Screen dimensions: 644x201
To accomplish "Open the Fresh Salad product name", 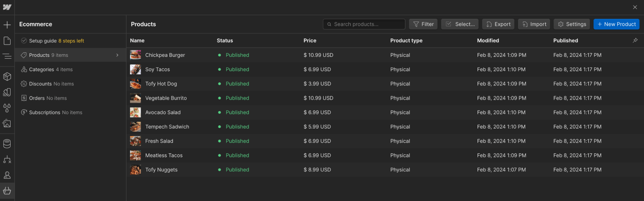I will 159,141.
